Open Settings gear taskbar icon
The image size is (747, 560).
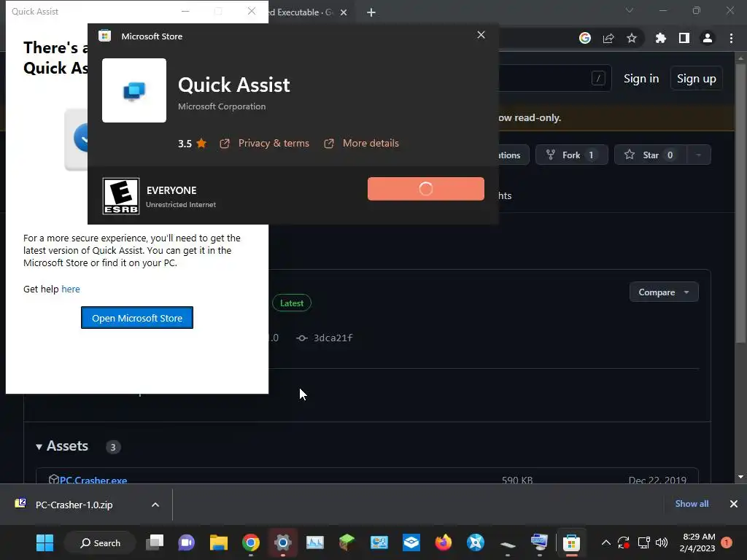coord(282,542)
